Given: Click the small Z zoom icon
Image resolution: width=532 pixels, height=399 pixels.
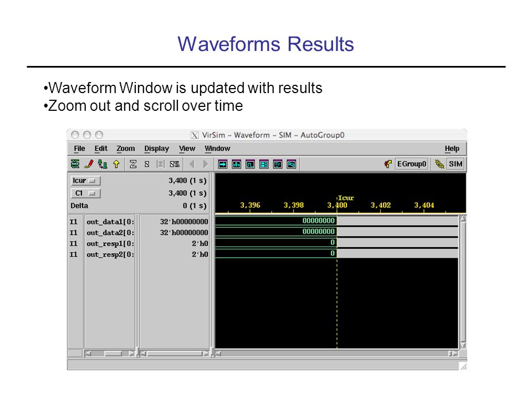Looking at the screenshot, I should click(x=147, y=164).
